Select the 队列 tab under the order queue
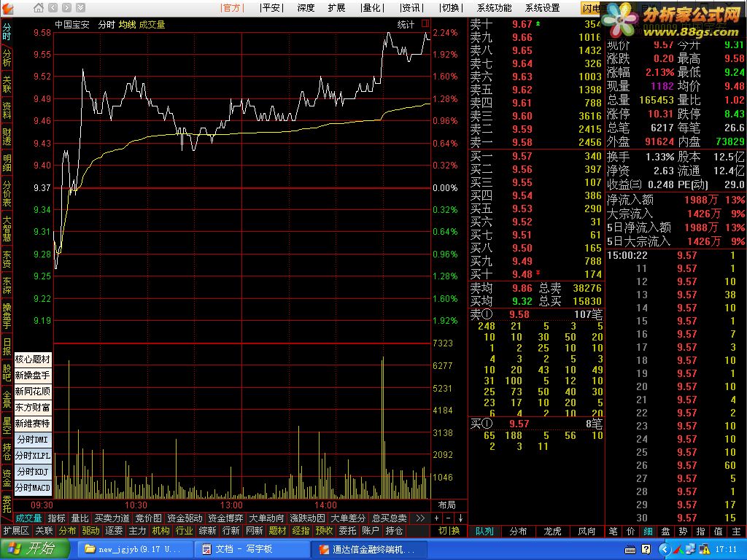This screenshot has height=560, width=747. 484,531
